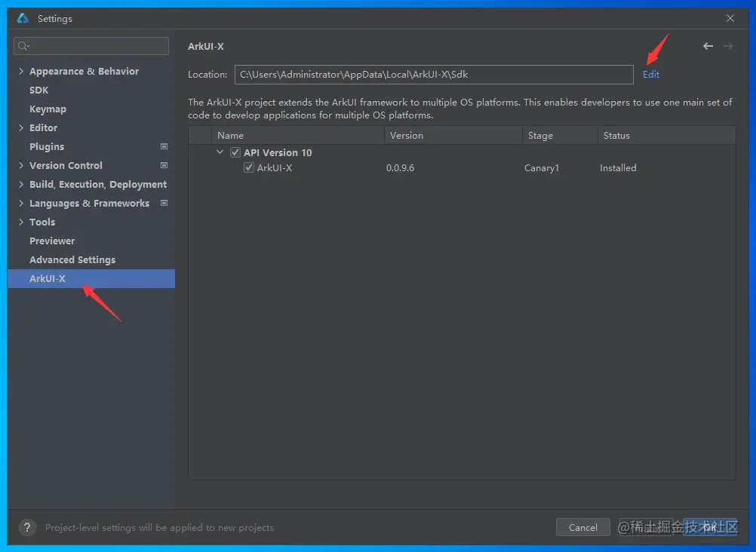Click the Canary1 stage cell
The height and width of the screenshot is (552, 756).
(542, 167)
